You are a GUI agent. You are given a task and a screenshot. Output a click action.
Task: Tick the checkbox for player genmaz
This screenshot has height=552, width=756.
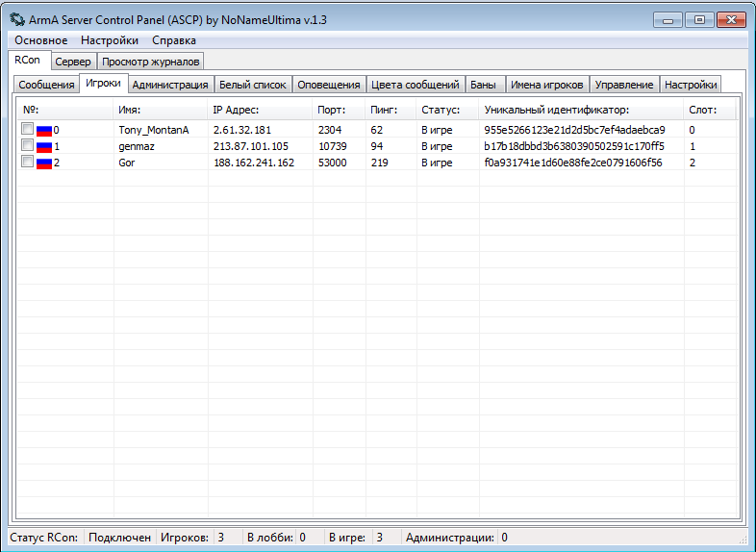[28, 145]
